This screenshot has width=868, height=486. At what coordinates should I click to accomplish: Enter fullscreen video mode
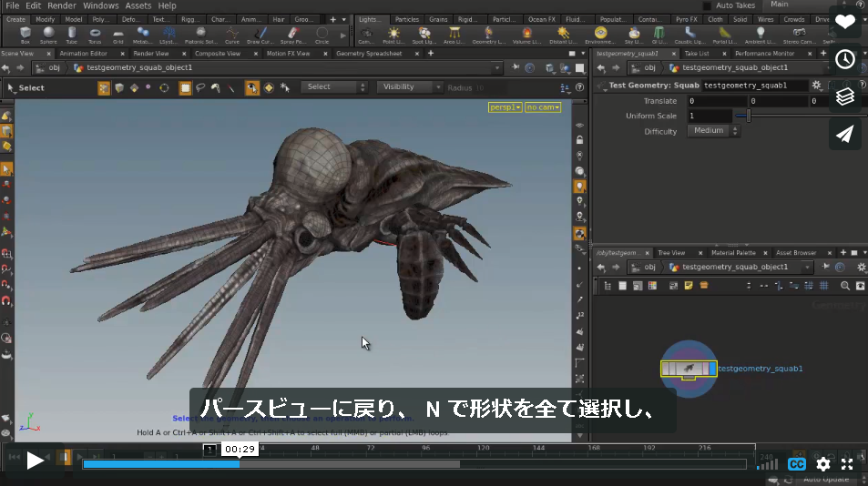coord(848,464)
